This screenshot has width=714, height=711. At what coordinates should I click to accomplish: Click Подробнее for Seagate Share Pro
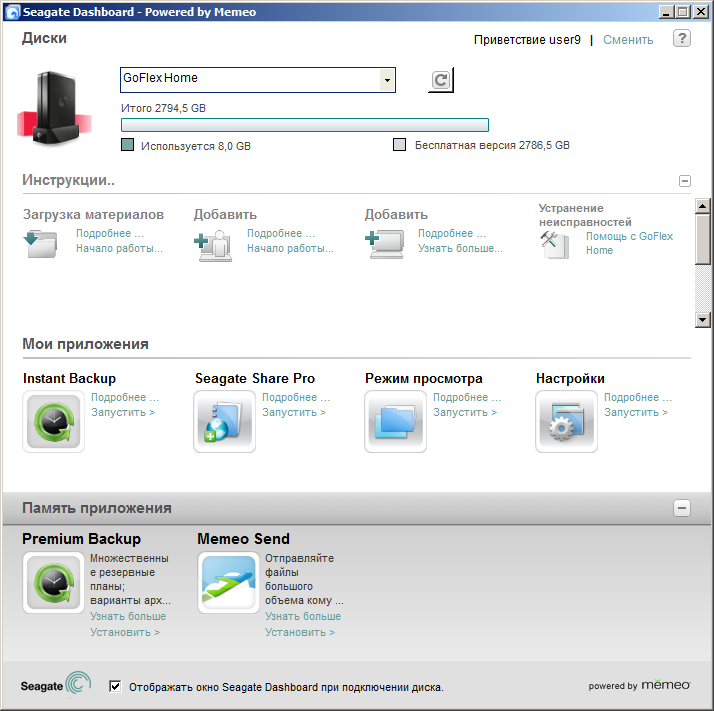[296, 397]
